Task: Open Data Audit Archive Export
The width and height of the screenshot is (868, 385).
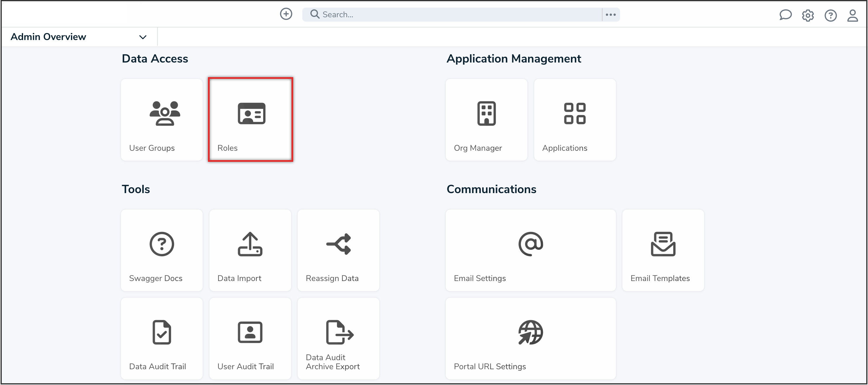Action: [338, 339]
